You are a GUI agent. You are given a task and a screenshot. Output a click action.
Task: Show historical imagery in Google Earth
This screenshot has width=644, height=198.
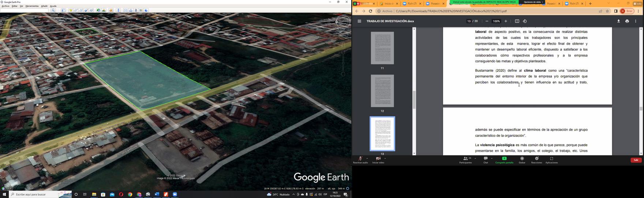pos(98,10)
